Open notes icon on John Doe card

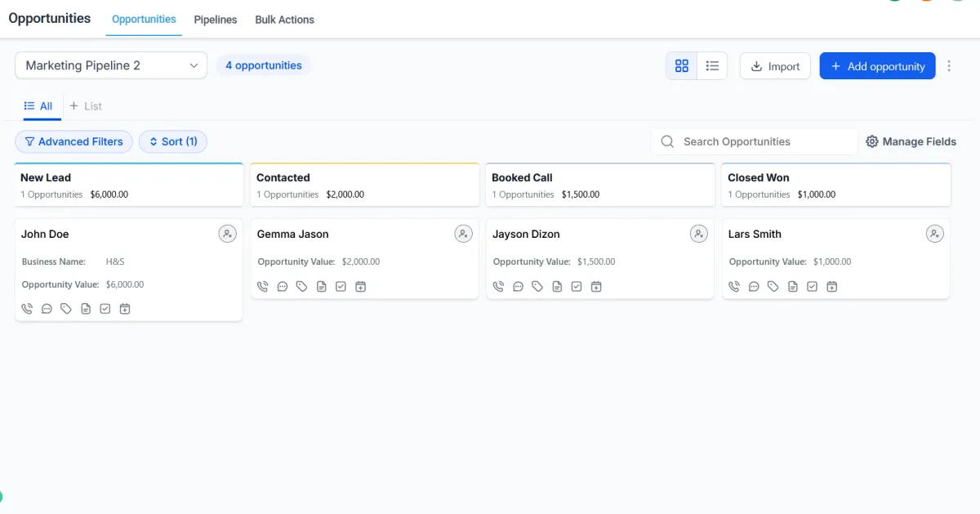tap(86, 309)
